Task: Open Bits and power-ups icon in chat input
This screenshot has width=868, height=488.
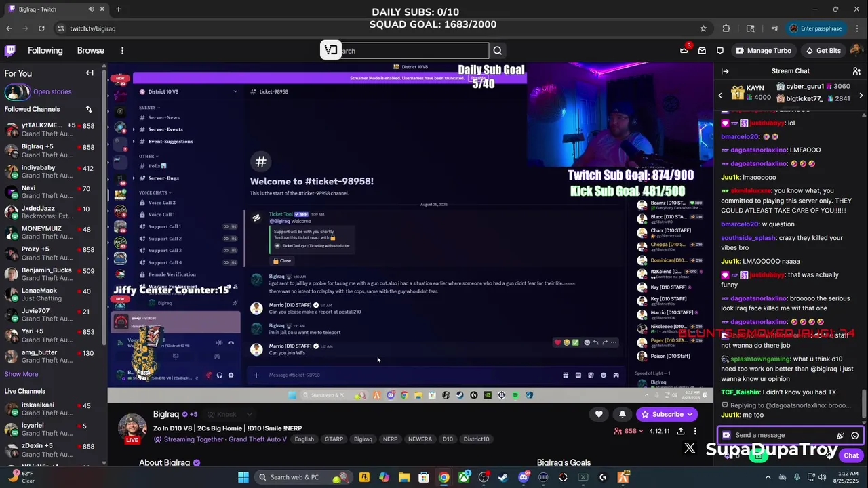Action: tap(841, 436)
